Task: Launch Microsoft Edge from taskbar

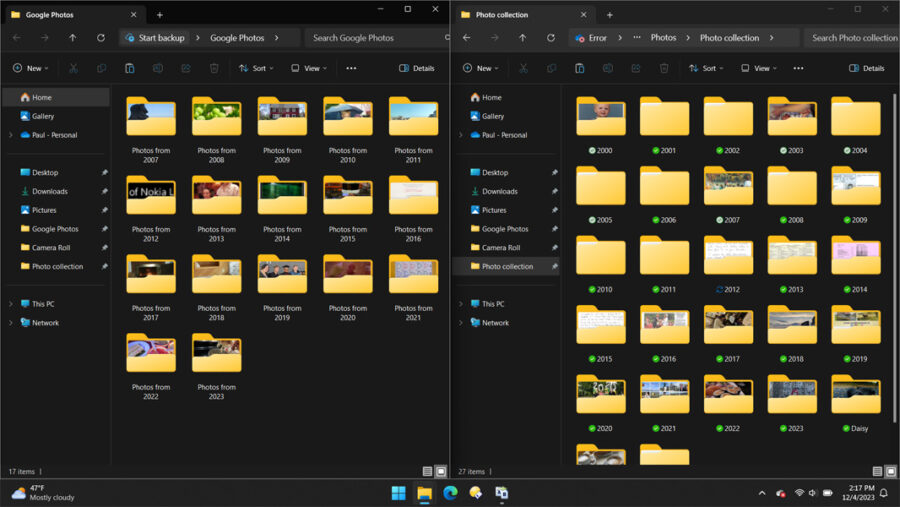Action: click(450, 493)
